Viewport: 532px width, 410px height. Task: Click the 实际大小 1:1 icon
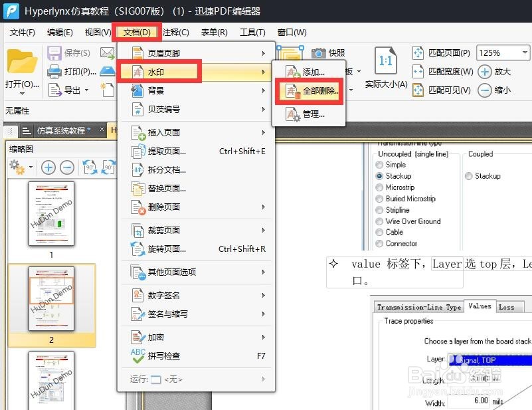coord(386,60)
